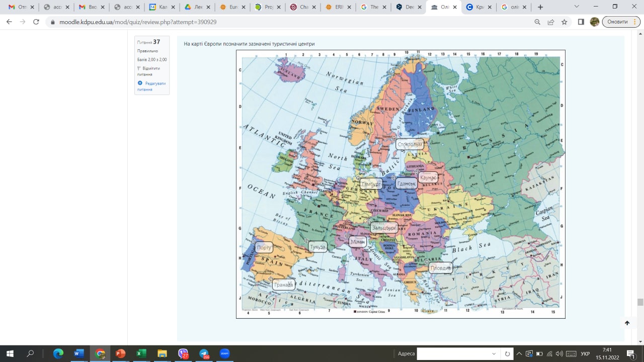
Task: Open Viber from the taskbar
Action: click(183, 353)
